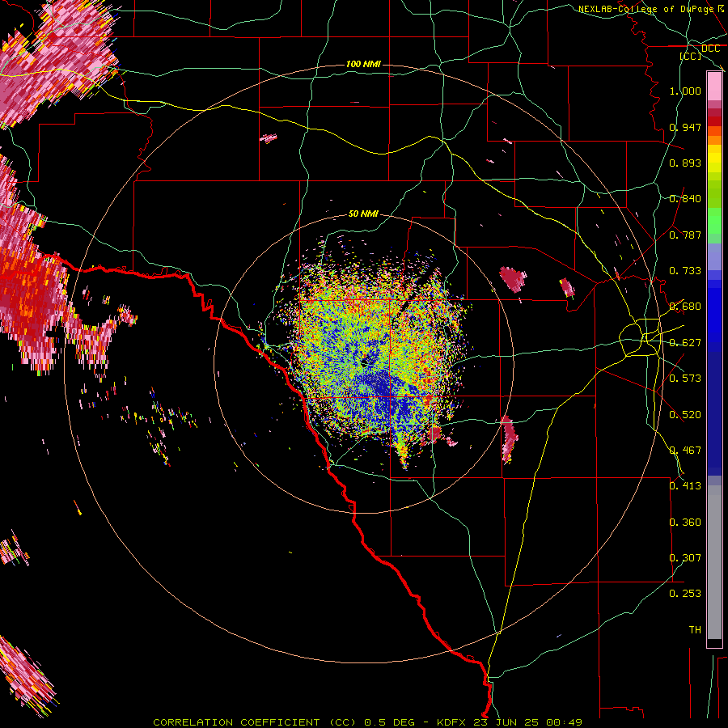Click the 0.520 scale value
The image size is (728, 728).
(685, 415)
